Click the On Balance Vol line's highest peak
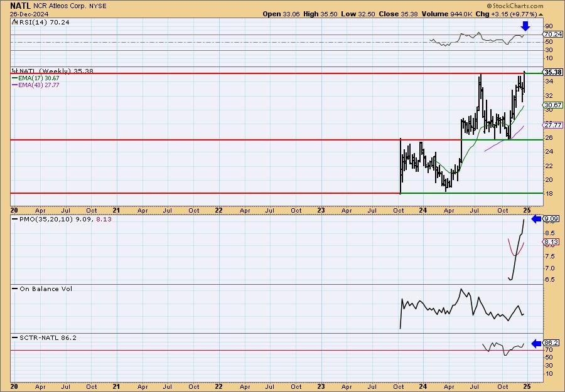This screenshot has height=392, width=565. pos(461,290)
